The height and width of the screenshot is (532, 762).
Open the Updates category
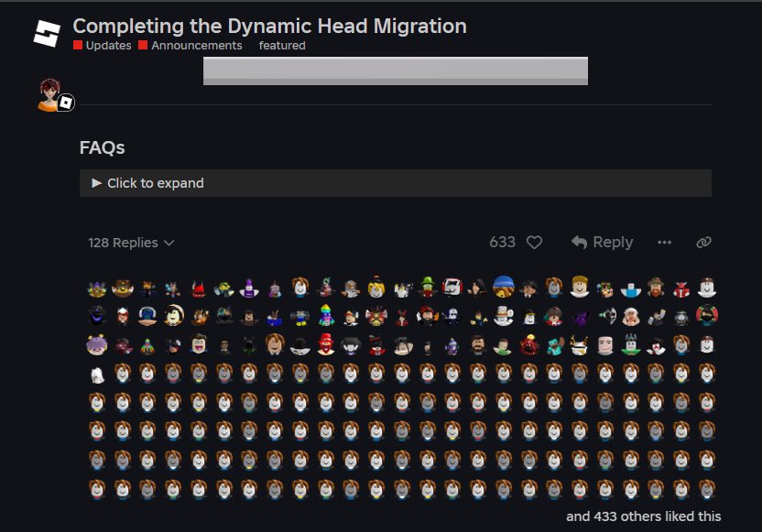pyautogui.click(x=103, y=45)
